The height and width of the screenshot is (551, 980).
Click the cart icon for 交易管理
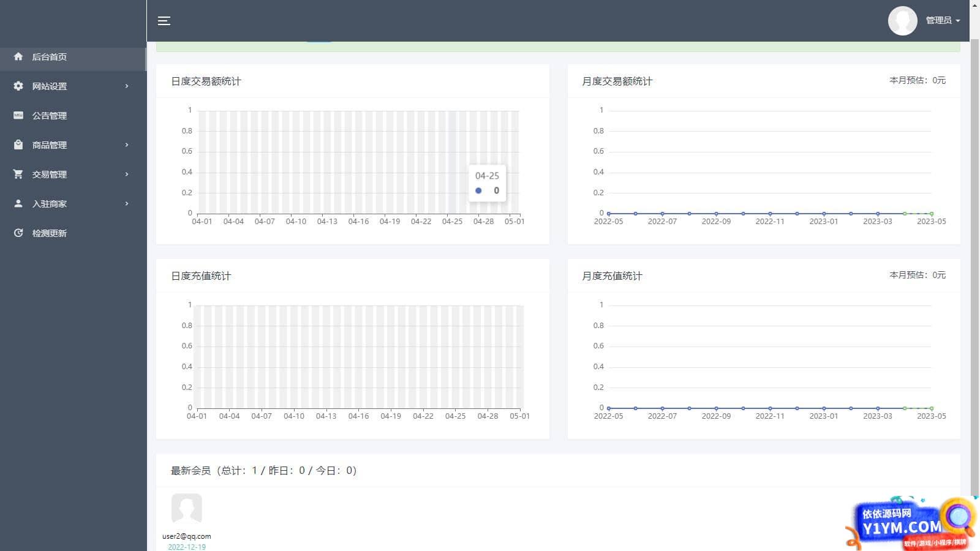click(18, 174)
